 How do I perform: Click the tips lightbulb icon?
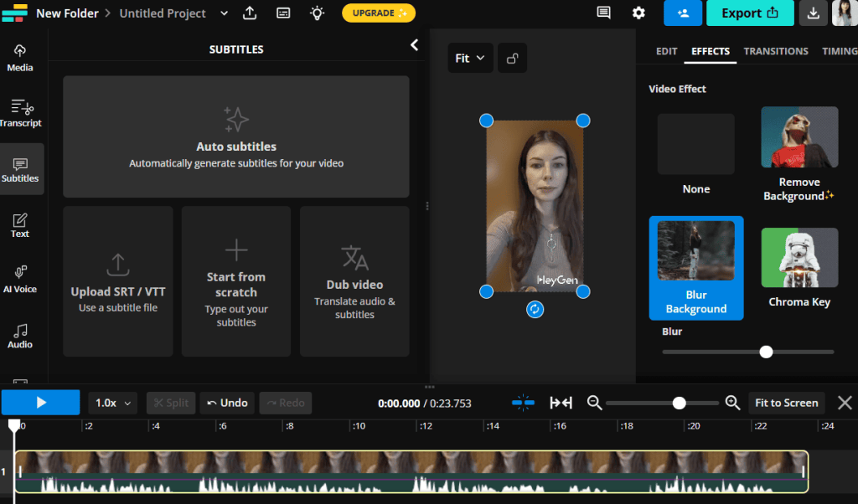pyautogui.click(x=316, y=13)
